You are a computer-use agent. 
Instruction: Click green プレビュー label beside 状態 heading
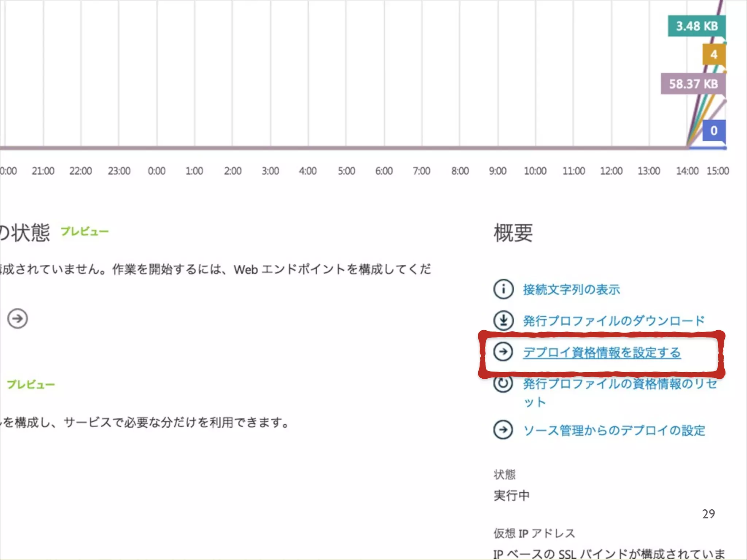pyautogui.click(x=85, y=232)
